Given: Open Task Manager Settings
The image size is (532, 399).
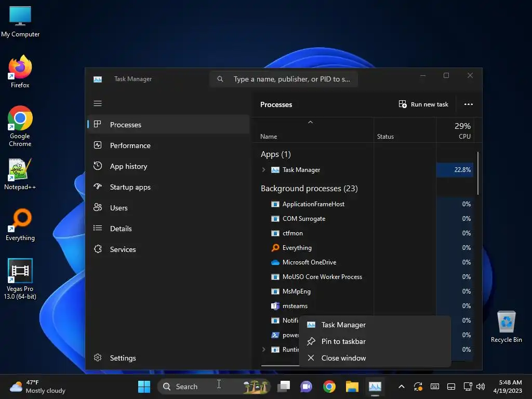Looking at the screenshot, I should click(x=169, y=358).
